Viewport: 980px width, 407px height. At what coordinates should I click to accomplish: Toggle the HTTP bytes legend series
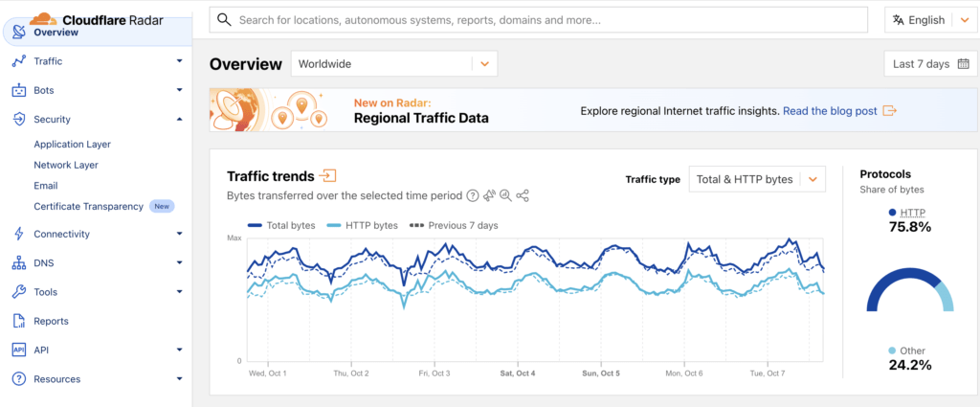pyautogui.click(x=362, y=225)
